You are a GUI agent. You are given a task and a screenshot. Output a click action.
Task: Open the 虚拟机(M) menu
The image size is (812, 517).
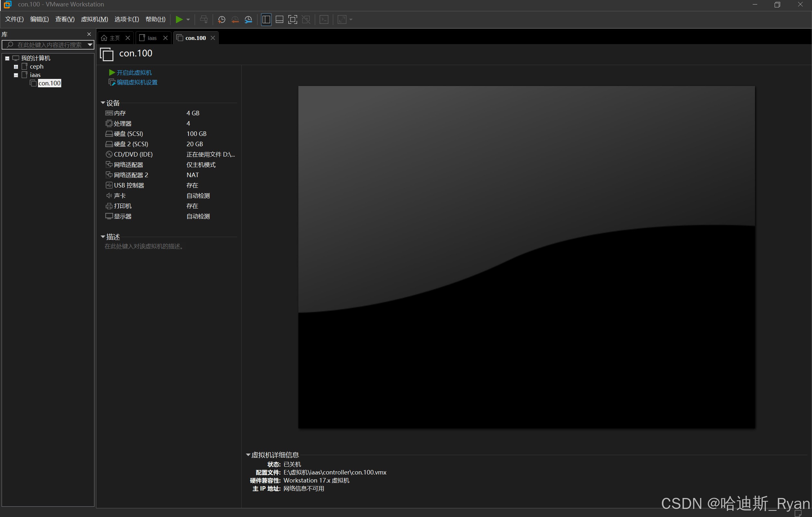pos(94,19)
